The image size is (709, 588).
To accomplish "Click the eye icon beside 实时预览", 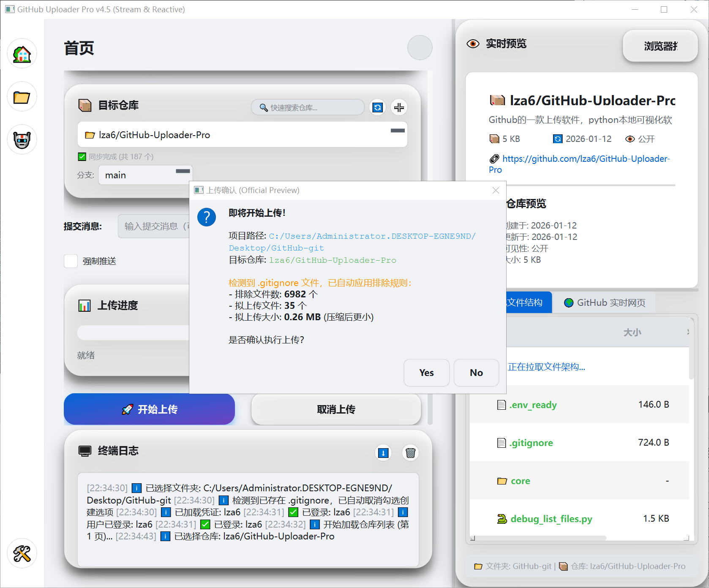I will tap(473, 44).
